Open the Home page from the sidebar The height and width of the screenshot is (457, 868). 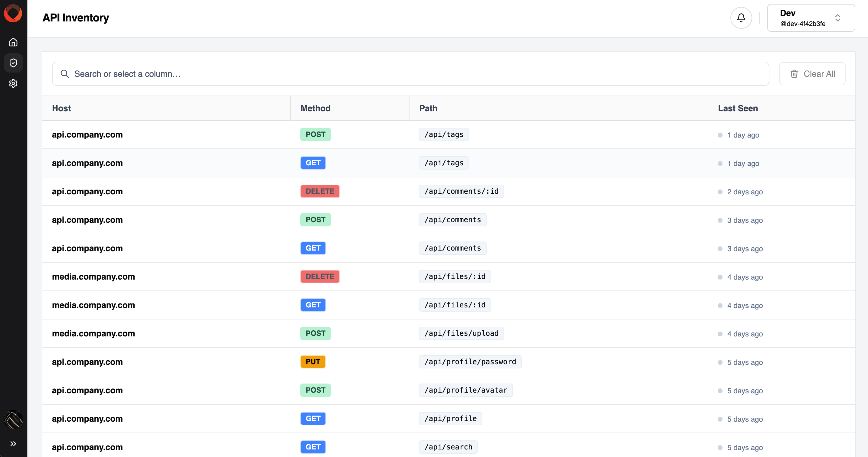[13, 42]
